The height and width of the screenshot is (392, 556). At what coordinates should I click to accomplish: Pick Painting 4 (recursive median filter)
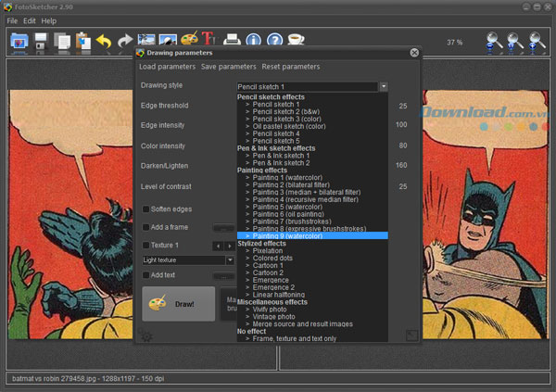[x=312, y=200]
